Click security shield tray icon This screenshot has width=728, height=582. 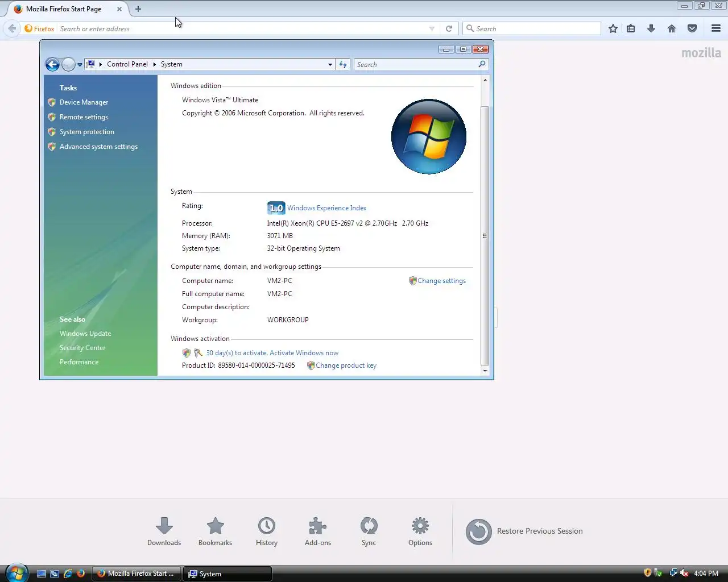click(x=647, y=573)
